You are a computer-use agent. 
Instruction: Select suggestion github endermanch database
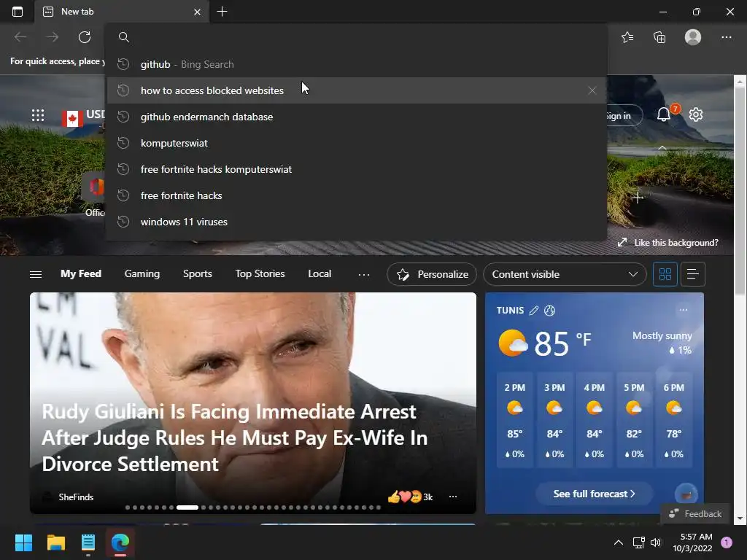(356, 117)
